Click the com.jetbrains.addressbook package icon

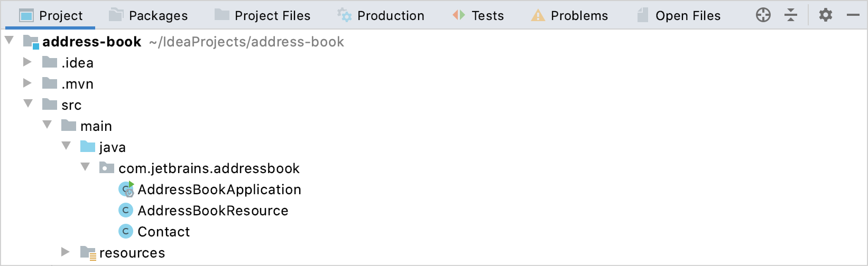click(x=107, y=168)
